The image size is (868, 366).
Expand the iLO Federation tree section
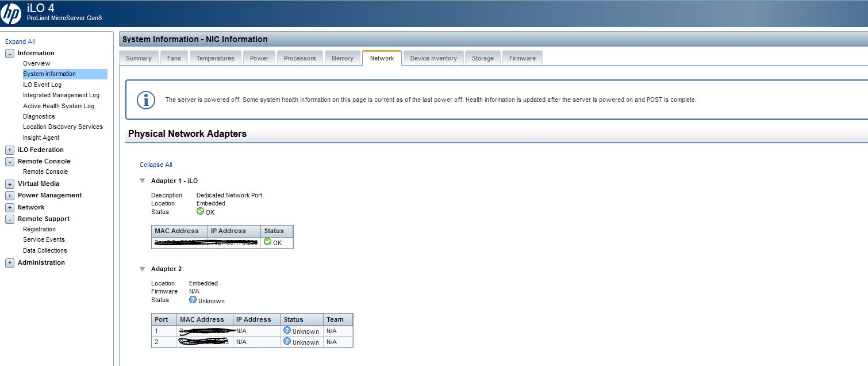click(x=10, y=150)
